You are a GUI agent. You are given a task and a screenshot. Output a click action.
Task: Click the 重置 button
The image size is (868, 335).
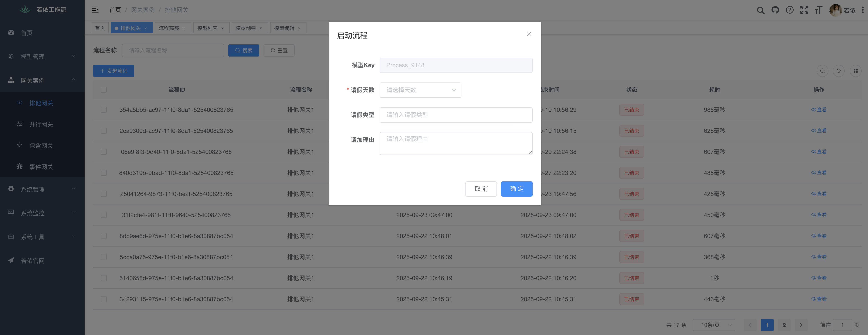279,50
